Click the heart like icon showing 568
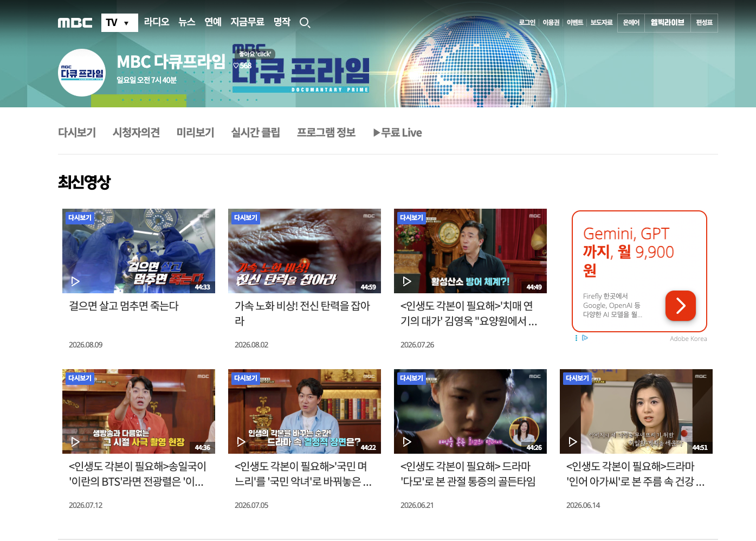Screen dimensions: 756x541 (x=236, y=66)
